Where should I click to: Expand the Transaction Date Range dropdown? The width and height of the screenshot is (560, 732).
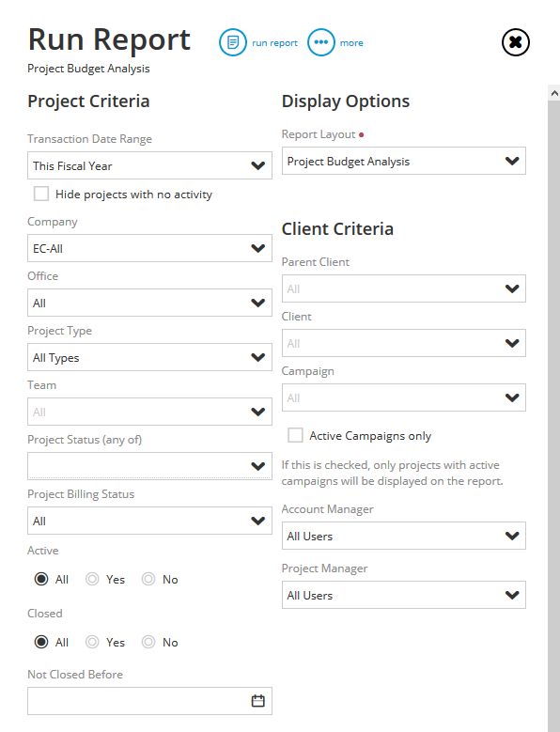click(x=149, y=165)
